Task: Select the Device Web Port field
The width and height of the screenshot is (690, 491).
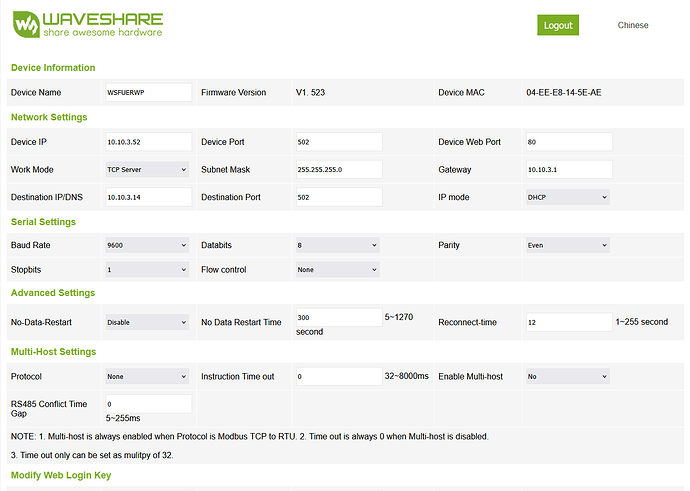Action: tap(569, 142)
